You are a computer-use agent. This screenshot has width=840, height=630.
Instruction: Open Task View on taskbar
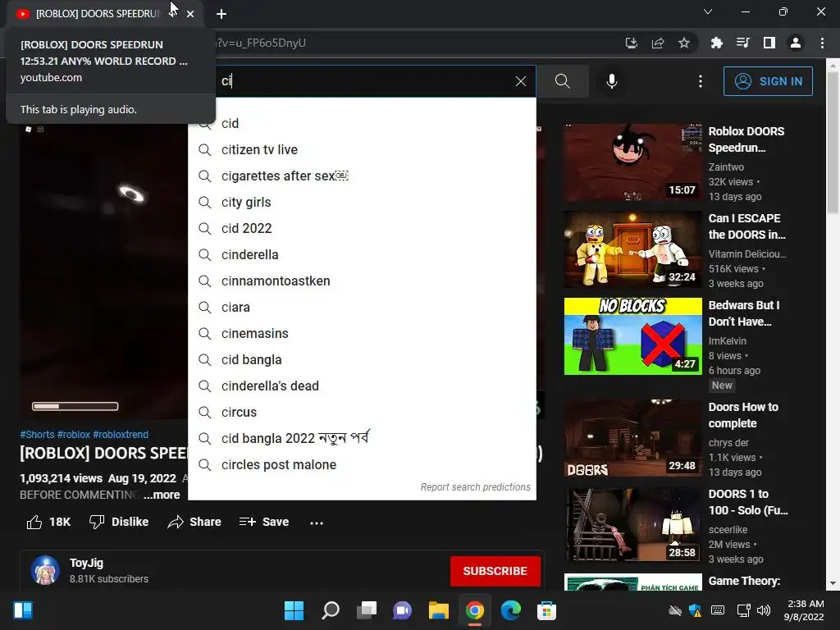click(367, 610)
